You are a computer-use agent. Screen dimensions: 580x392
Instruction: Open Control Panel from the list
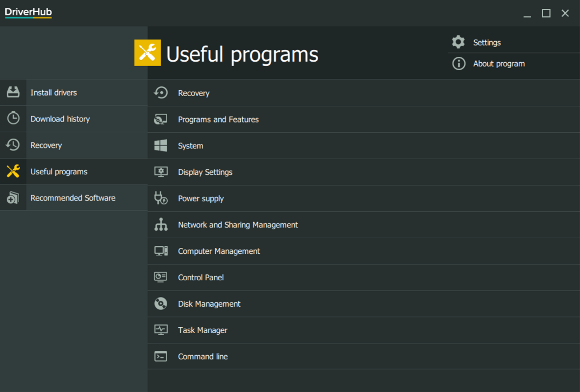click(201, 277)
